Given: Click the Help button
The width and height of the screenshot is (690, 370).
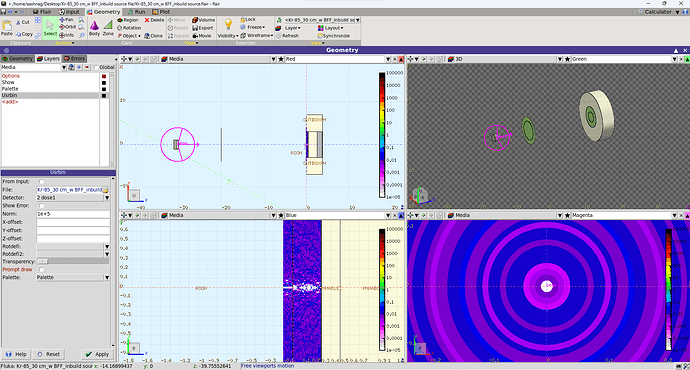Looking at the screenshot, I should (x=16, y=354).
